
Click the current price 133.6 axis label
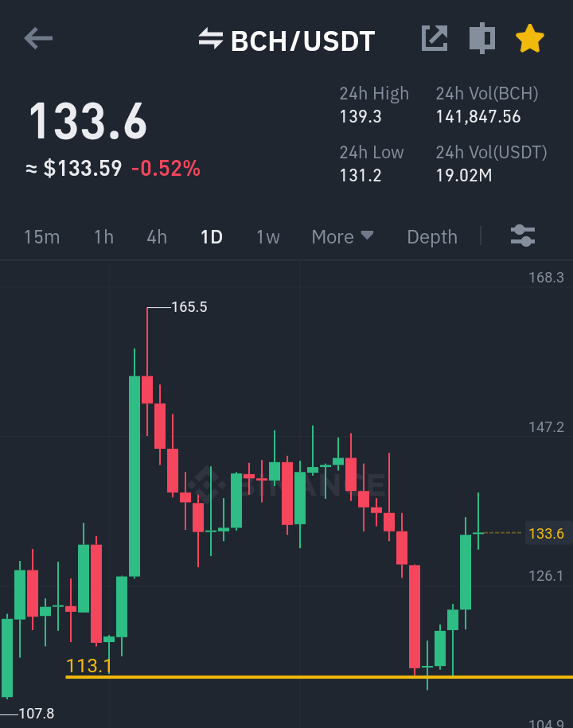coord(546,533)
